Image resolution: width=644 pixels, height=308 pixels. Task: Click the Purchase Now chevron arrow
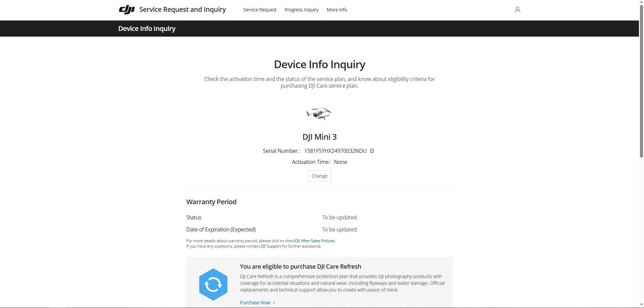(x=274, y=303)
